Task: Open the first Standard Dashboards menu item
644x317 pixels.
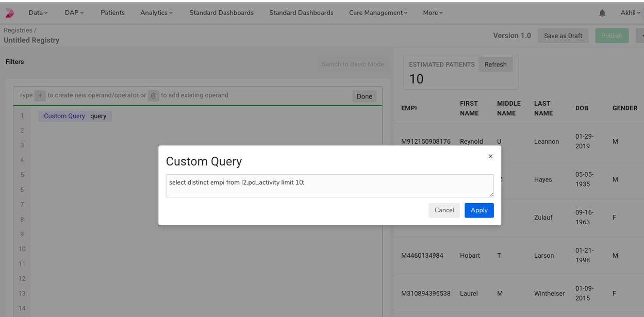Action: [x=221, y=13]
